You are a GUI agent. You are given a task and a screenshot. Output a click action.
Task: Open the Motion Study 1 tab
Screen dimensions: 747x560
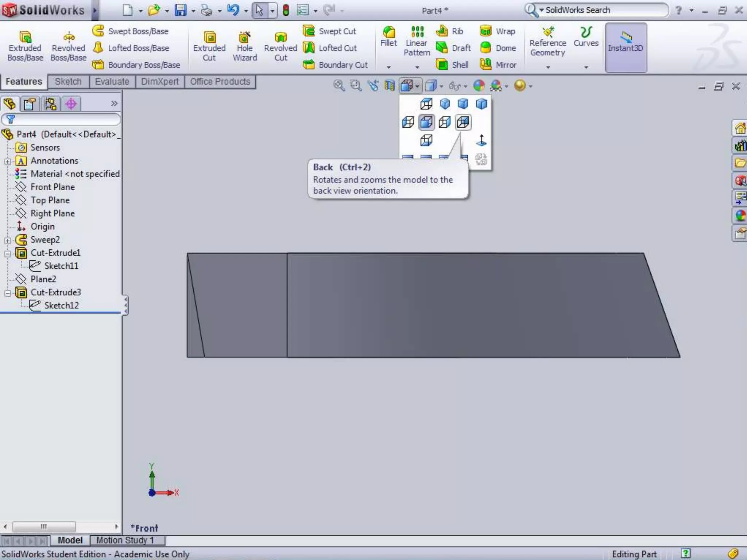point(125,540)
